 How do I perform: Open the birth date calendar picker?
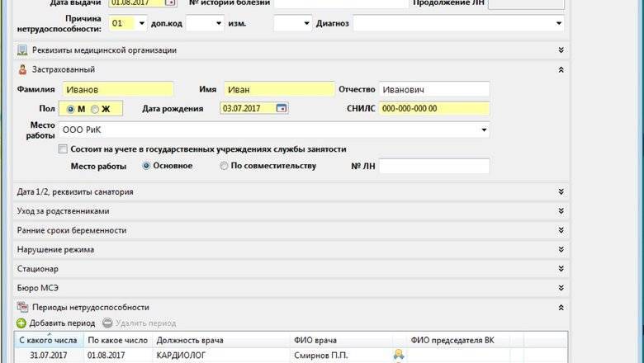[x=282, y=108]
